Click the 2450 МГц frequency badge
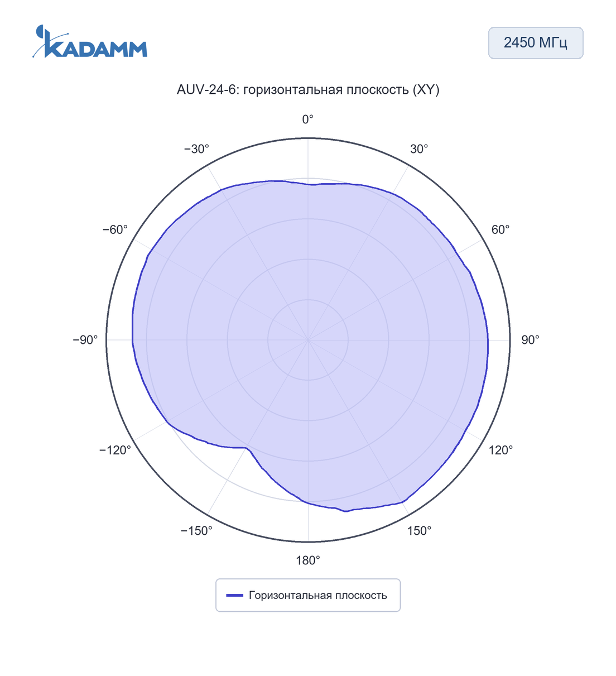Screen dimensions: 616x676 [x=536, y=43]
